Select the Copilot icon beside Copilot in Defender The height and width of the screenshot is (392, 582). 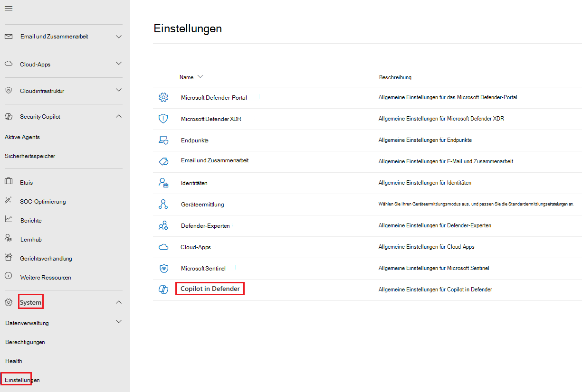(x=163, y=289)
